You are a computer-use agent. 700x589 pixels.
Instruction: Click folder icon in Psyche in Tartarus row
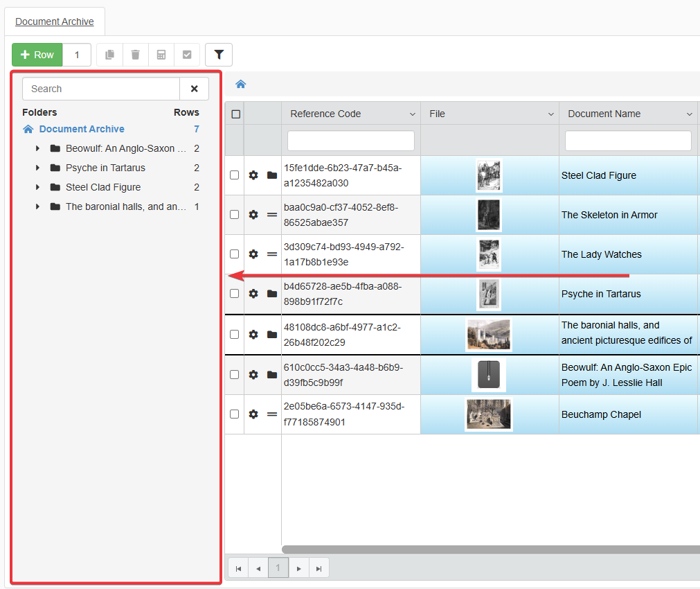click(272, 294)
